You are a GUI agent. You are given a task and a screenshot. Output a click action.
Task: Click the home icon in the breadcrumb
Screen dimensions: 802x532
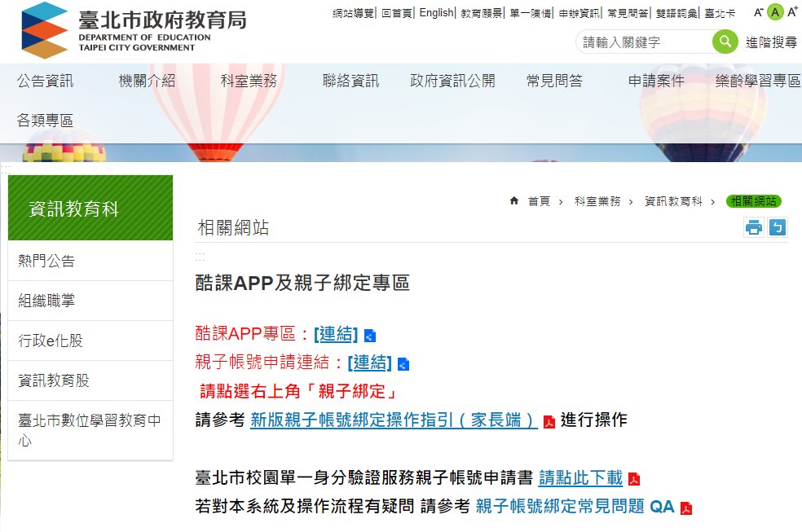pos(513,201)
